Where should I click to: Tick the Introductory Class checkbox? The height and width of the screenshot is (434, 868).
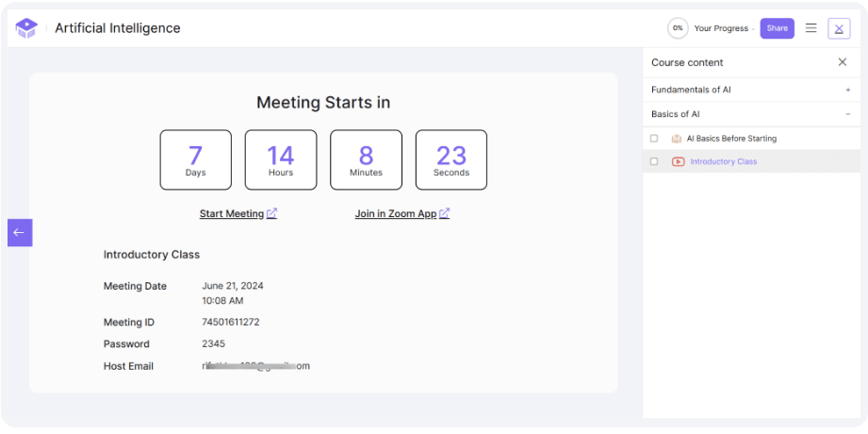tap(654, 162)
